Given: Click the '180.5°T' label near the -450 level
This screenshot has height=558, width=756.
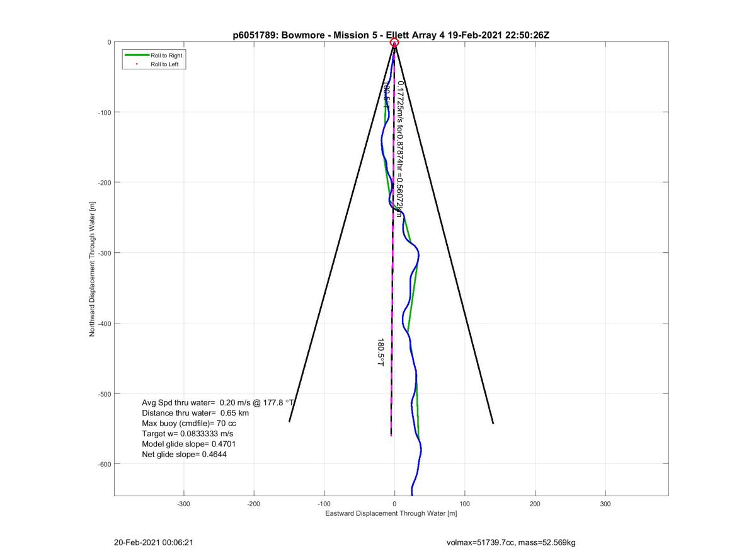Looking at the screenshot, I should pyautogui.click(x=381, y=353).
